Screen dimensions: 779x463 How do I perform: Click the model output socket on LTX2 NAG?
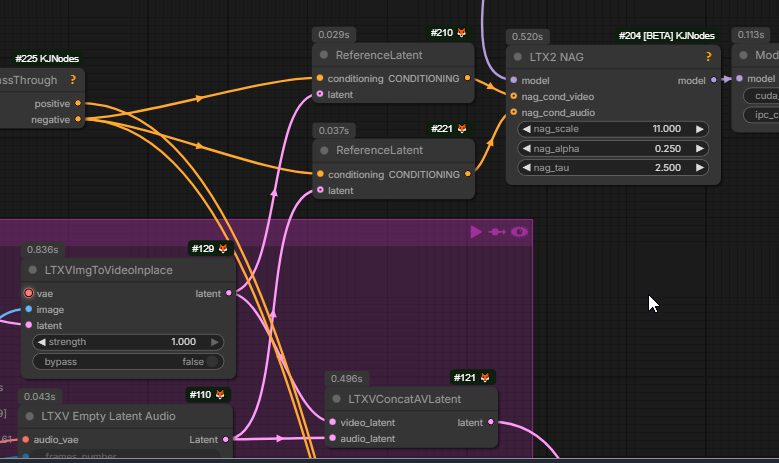pos(714,80)
